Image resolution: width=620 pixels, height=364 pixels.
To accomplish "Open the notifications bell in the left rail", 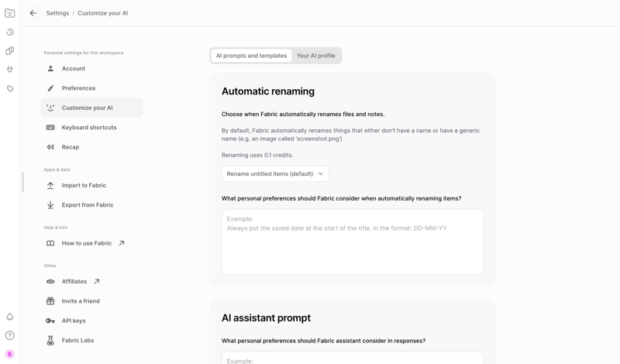I will 10,317.
